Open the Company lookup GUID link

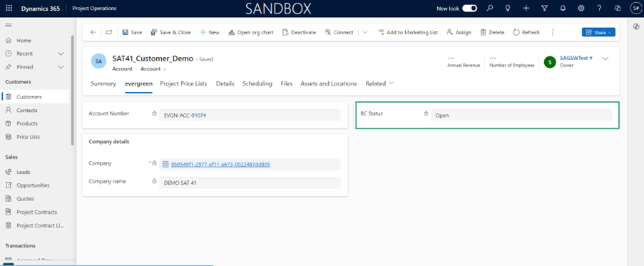coord(220,165)
